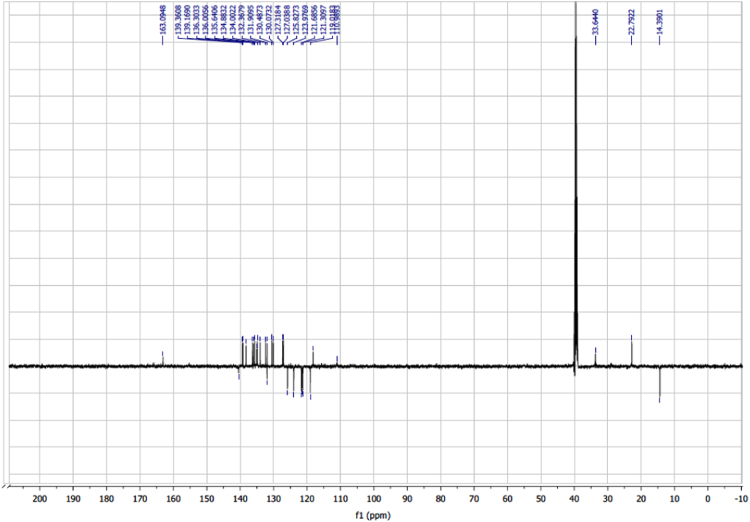Viewport: 750px width, 522px height.
Task: Click the positive peak near 22.8 ppm
Action: [631, 350]
